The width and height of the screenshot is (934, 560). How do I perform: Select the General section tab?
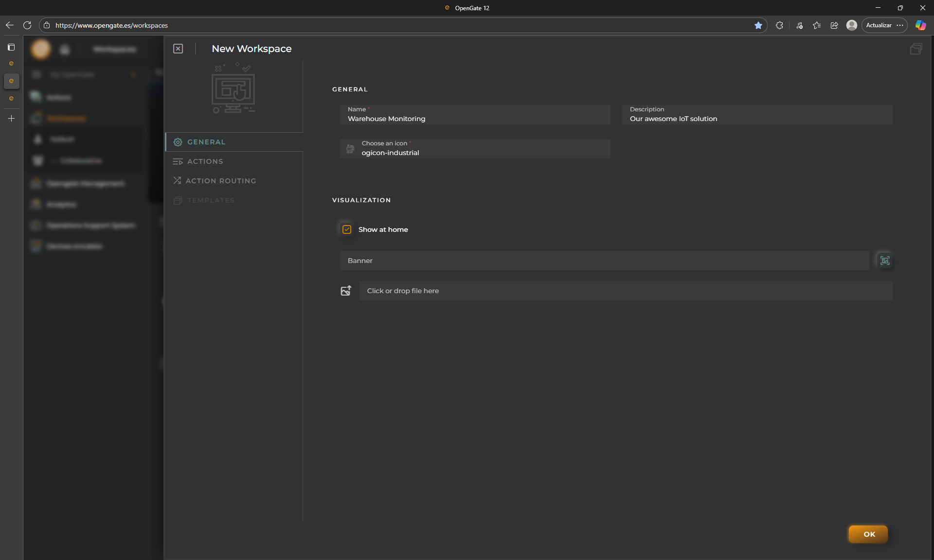pos(206,142)
